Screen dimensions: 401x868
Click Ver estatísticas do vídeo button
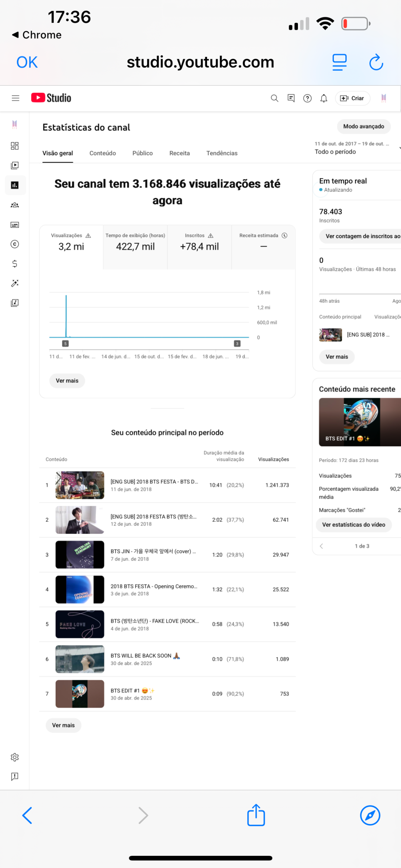pyautogui.click(x=354, y=525)
